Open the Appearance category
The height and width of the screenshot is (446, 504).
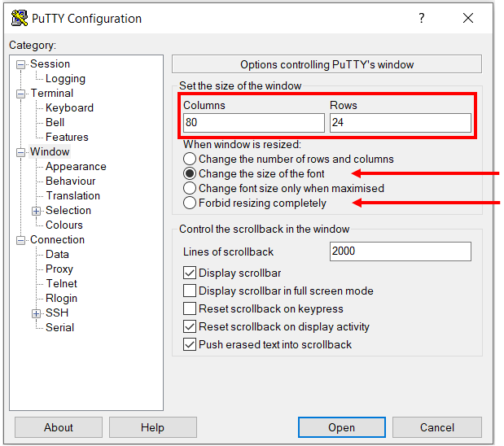click(x=76, y=167)
